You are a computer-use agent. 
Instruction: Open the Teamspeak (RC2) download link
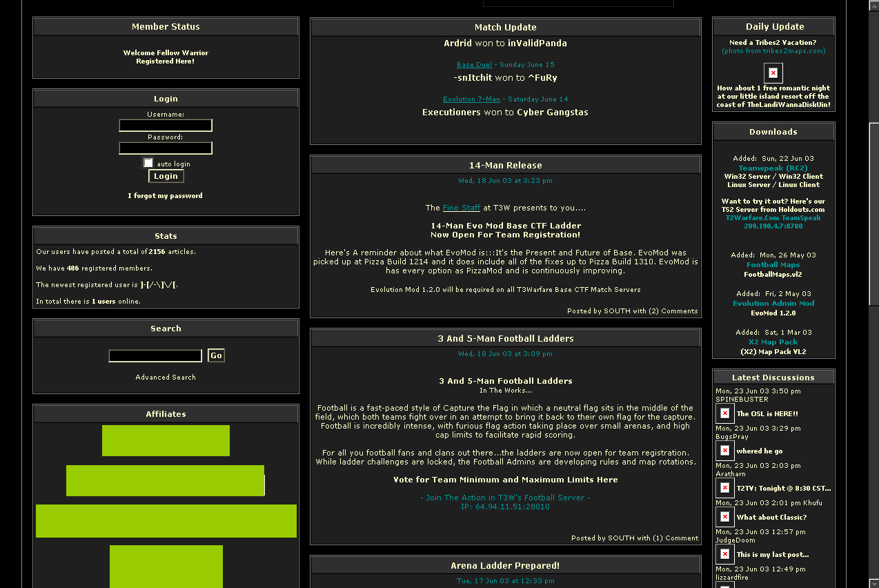pos(773,168)
